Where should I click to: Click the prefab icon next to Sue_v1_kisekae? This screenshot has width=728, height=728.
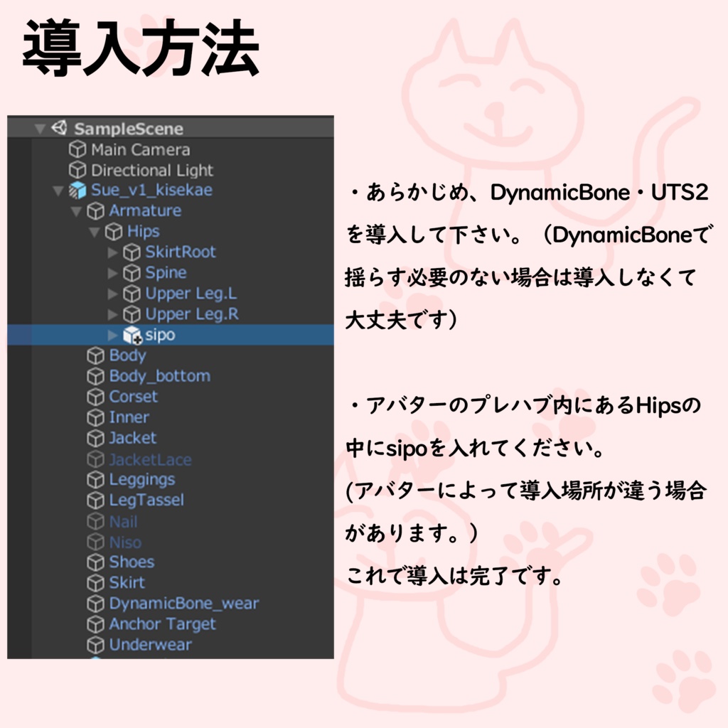coord(77,191)
